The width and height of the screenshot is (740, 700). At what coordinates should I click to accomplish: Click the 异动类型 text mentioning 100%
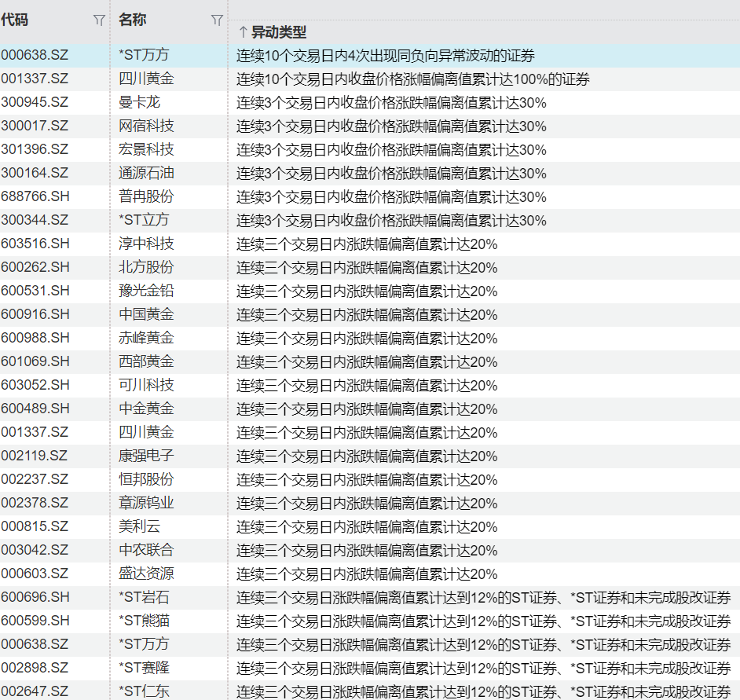tap(413, 79)
